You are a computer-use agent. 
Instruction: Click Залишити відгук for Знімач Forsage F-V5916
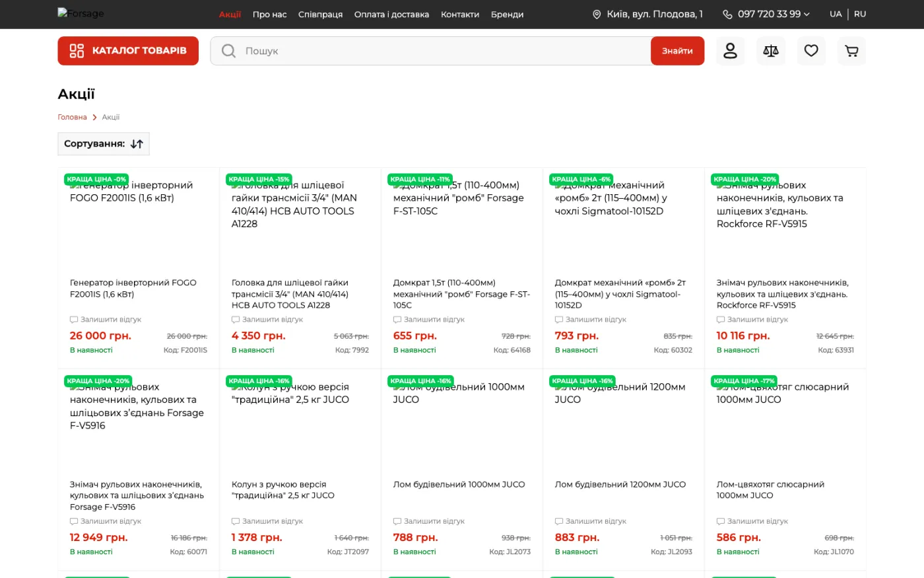click(x=111, y=521)
